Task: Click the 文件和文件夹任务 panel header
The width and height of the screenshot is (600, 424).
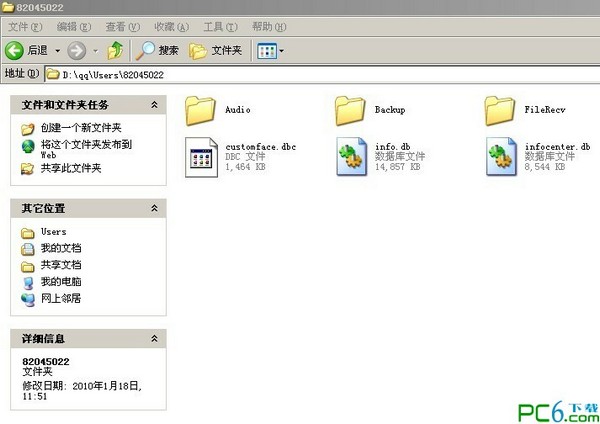Action: click(88, 105)
